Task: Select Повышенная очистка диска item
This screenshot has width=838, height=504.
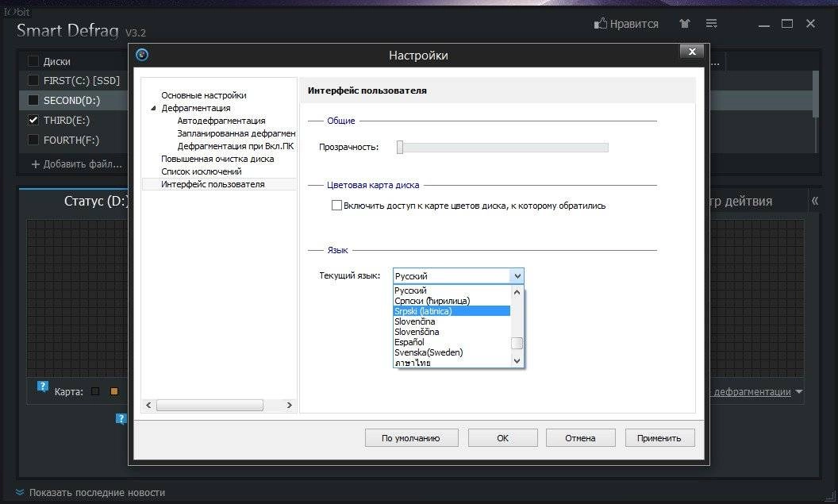Action: [x=217, y=159]
